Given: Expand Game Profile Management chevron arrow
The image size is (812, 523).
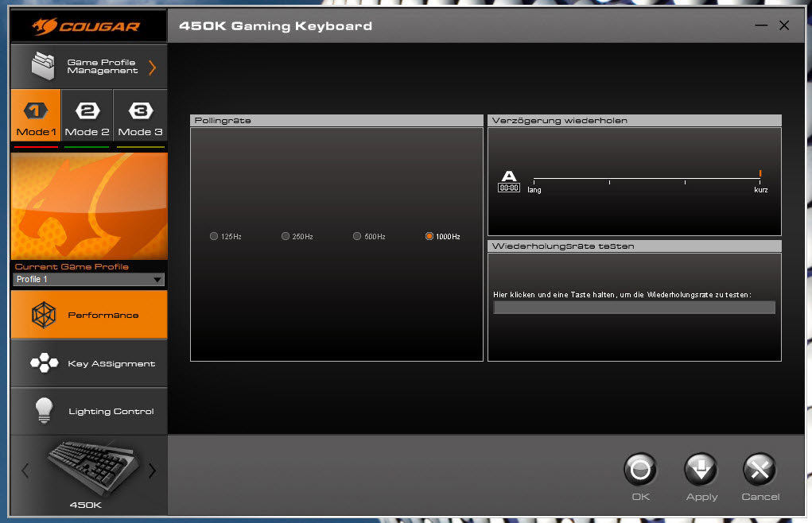Looking at the screenshot, I should coord(152,68).
